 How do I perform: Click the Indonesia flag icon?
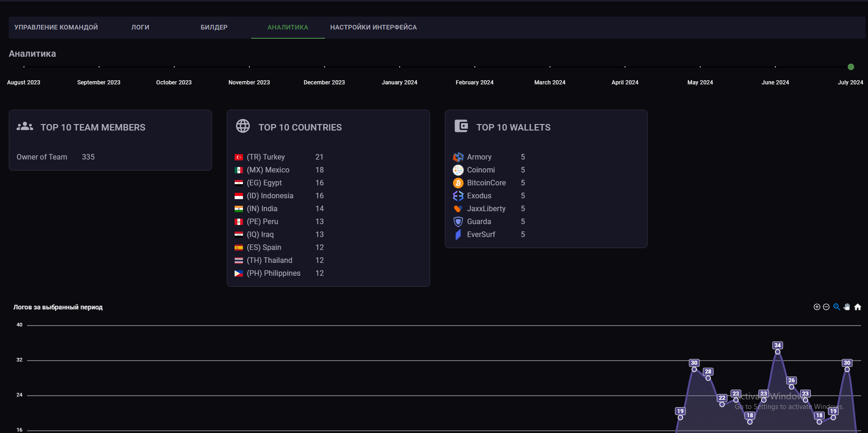(x=239, y=196)
